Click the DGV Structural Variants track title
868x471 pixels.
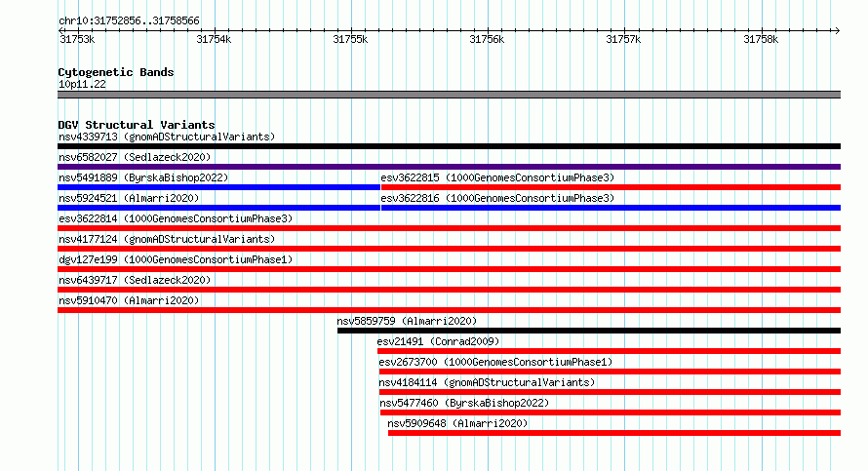click(137, 125)
